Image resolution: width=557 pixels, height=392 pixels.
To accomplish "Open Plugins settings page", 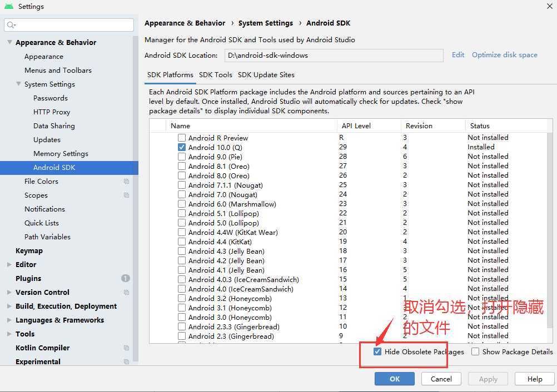I will tap(28, 279).
